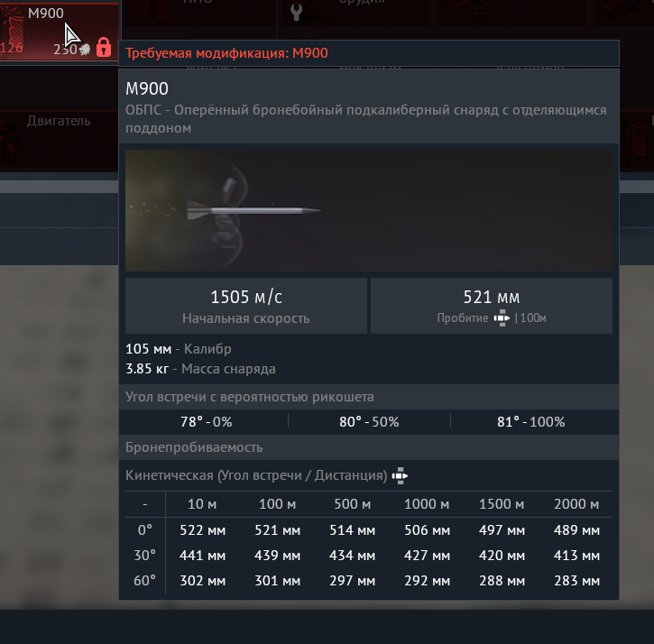Viewport: 654px width, 644px height.
Task: Click the red Требуемая модификация: M900 notice
Action: (227, 53)
